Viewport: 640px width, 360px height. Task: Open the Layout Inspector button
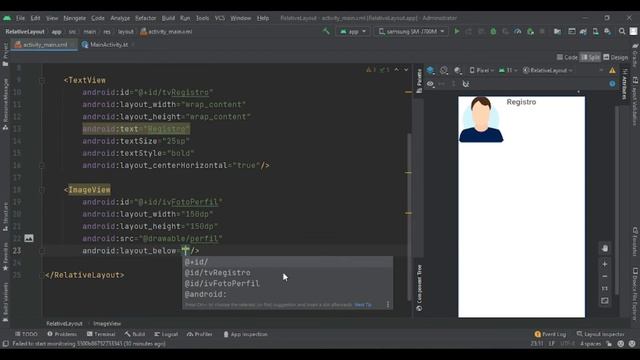pyautogui.click(x=601, y=334)
